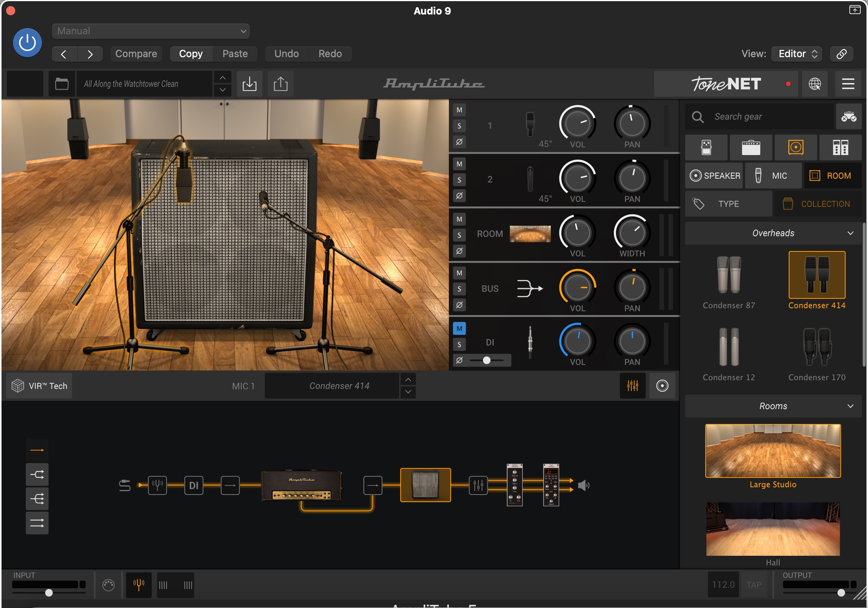This screenshot has width=868, height=608.
Task: Click the tuner block in signal chain
Action: click(157, 485)
